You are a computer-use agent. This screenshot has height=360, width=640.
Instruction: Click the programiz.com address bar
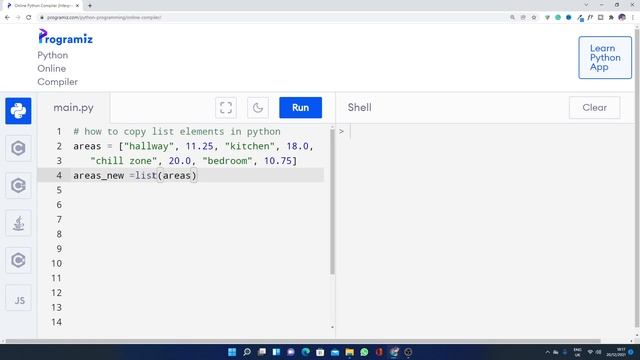[x=273, y=18]
